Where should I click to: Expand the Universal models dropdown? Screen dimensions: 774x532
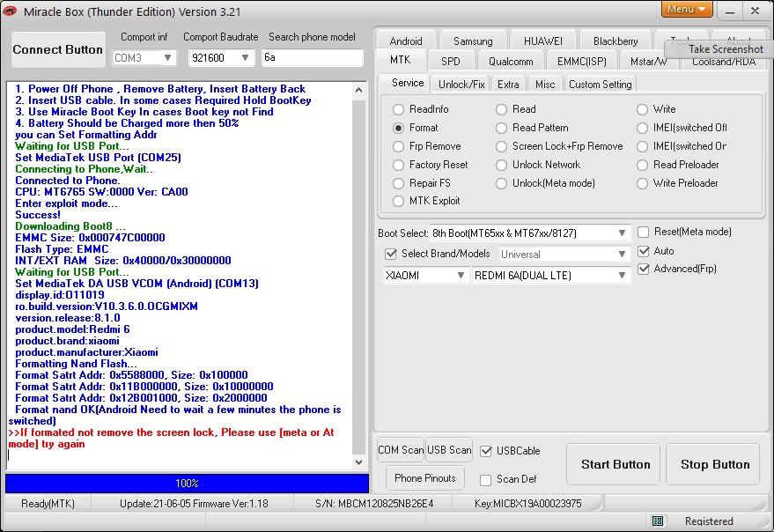564,255
